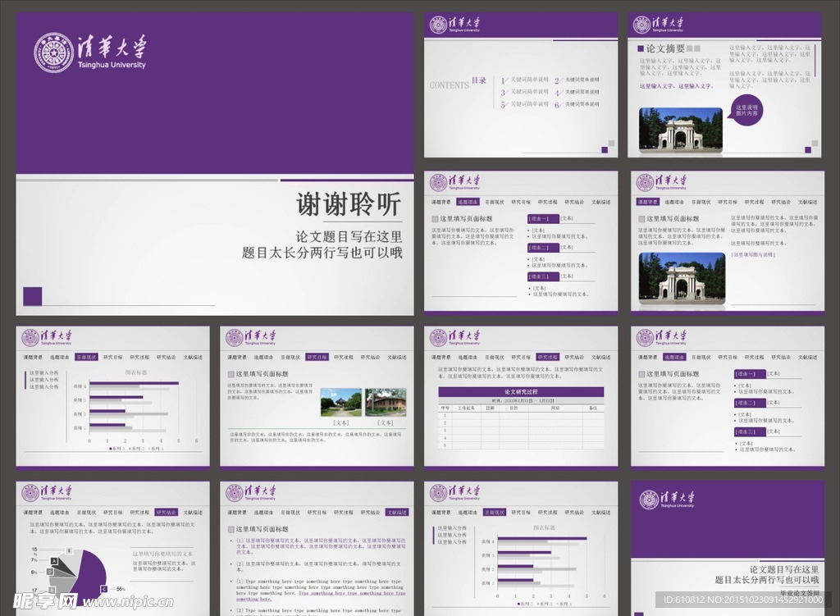Click the subtitle 题目太长分两行写也可以哦 on the large slide

pyautogui.click(x=322, y=253)
